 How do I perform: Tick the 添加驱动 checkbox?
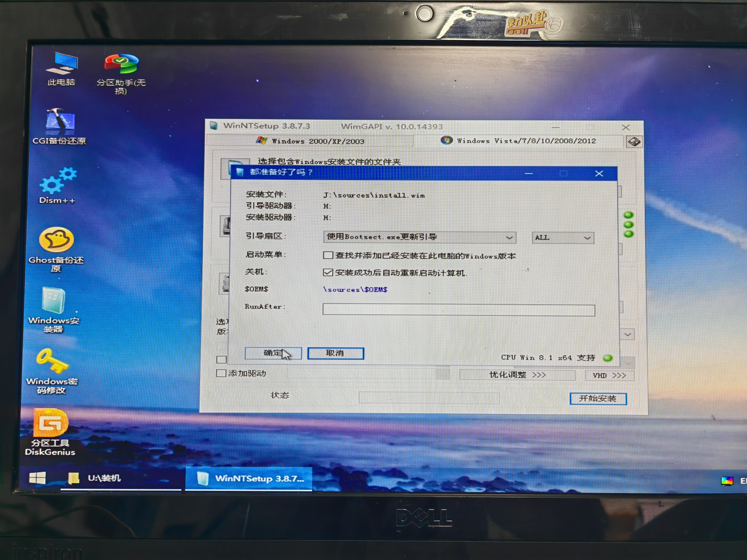coord(221,373)
